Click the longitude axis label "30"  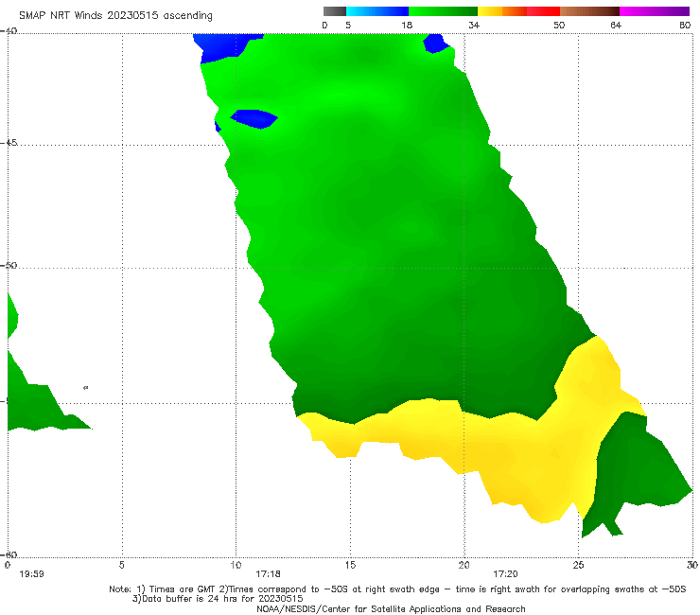pos(692,566)
